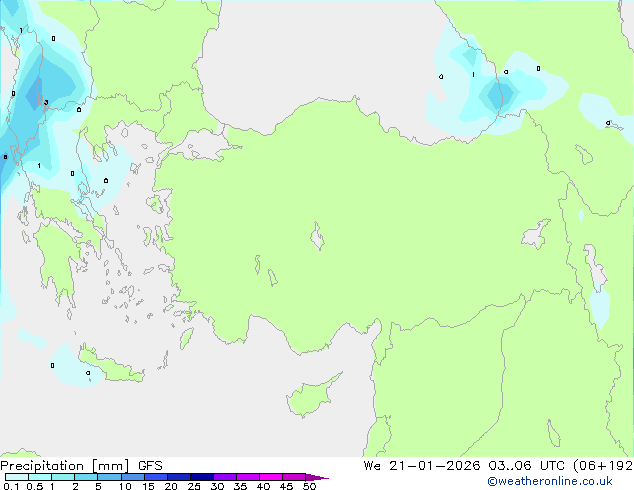
Task: Pick the 45–50 mm legend swatch
Action: [x=294, y=477]
